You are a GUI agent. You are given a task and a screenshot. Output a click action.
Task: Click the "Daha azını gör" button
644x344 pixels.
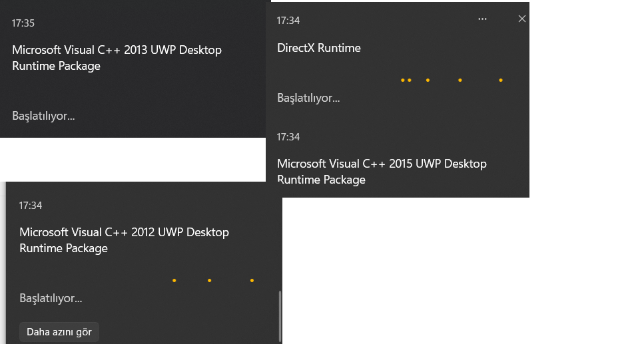[59, 331]
